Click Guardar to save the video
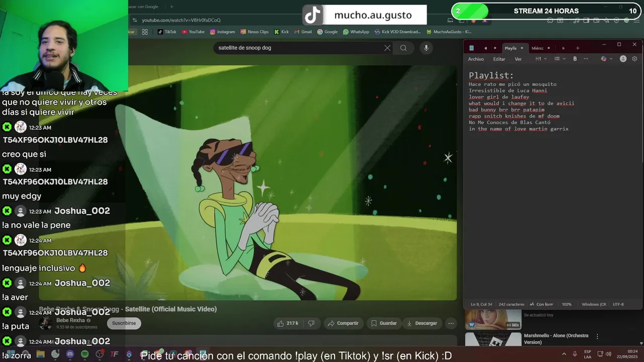The height and width of the screenshot is (362, 644). coord(384,323)
